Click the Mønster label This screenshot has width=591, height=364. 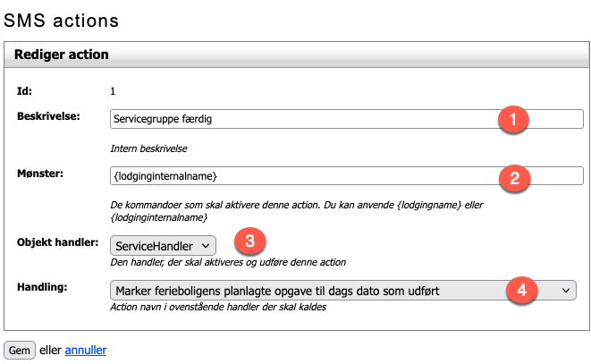pyautogui.click(x=40, y=174)
